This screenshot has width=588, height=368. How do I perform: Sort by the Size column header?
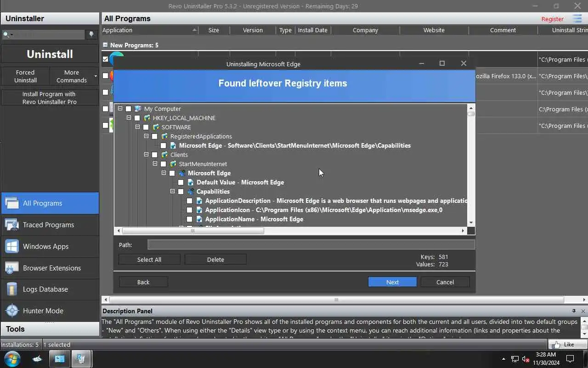pyautogui.click(x=214, y=30)
